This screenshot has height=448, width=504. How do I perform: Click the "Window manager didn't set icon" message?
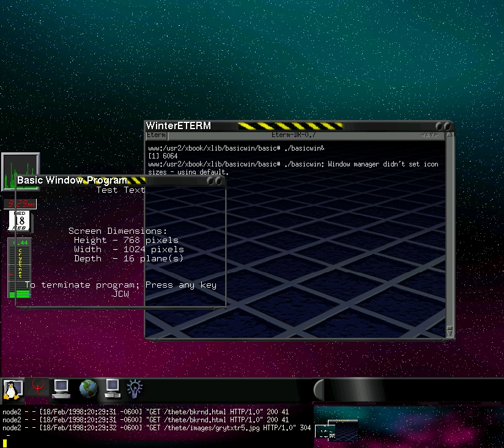tap(383, 165)
